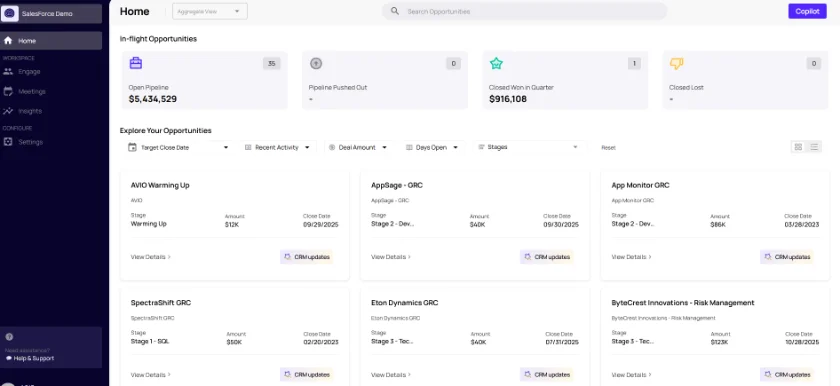Open the App Monitor GRC opportunity title
The image size is (840, 386).
640,185
